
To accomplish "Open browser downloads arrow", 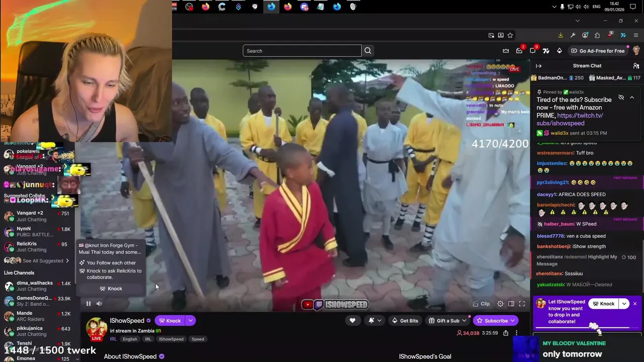I will pyautogui.click(x=560, y=35).
